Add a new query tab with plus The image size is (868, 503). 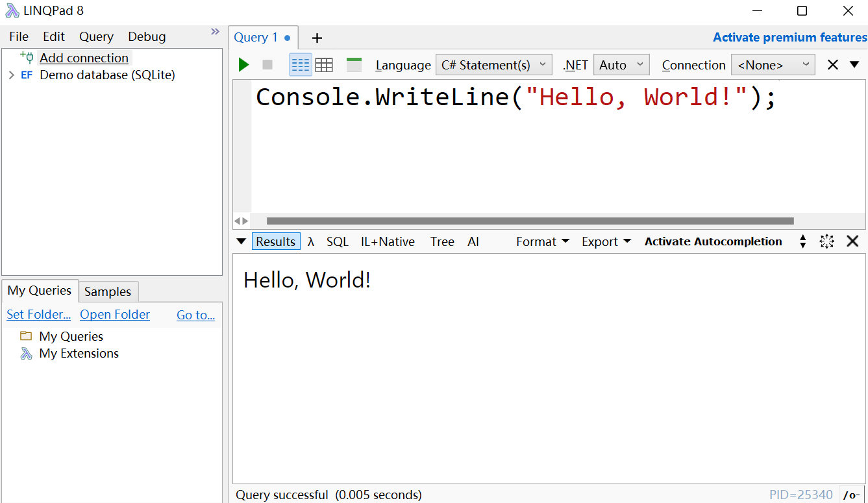(x=317, y=38)
